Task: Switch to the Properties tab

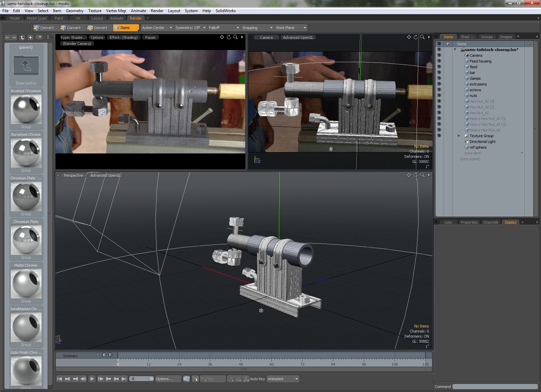Action: click(469, 222)
